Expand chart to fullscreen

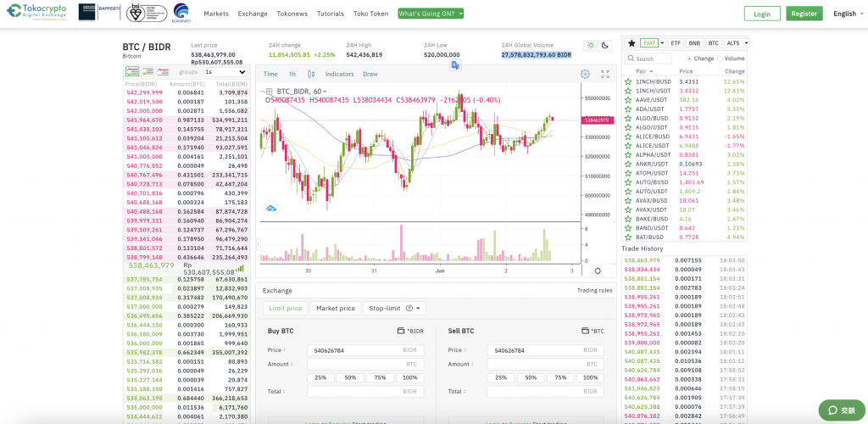tap(605, 74)
